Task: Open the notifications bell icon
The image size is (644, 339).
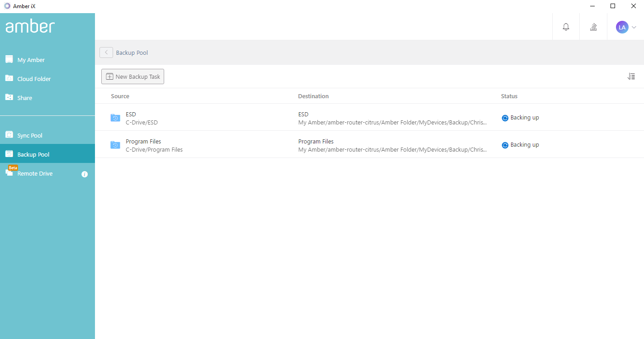Action: (x=566, y=27)
